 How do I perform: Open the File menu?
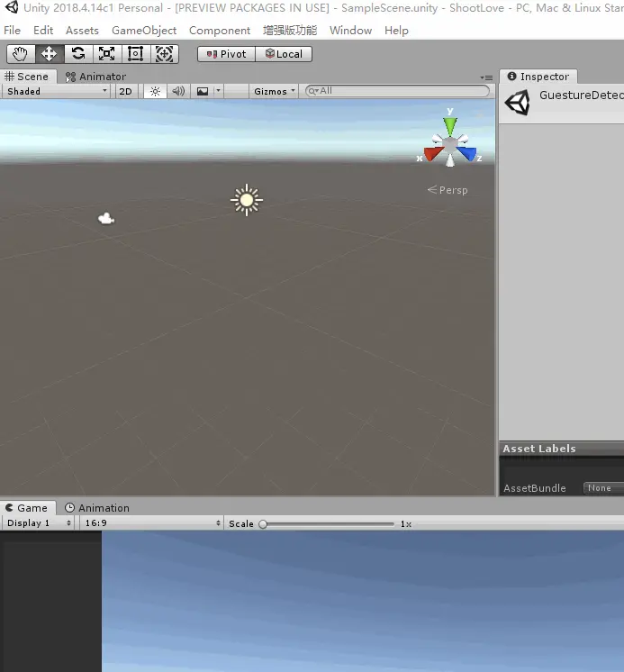[12, 31]
